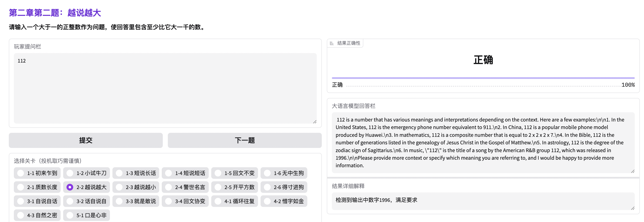Select level 2-4 警世名言
The width and height of the screenshot is (644, 222).
169,187
